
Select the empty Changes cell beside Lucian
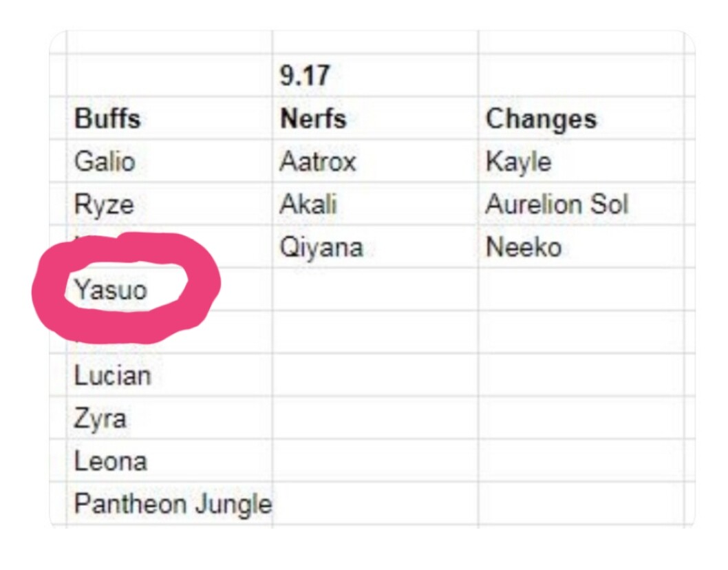581,375
